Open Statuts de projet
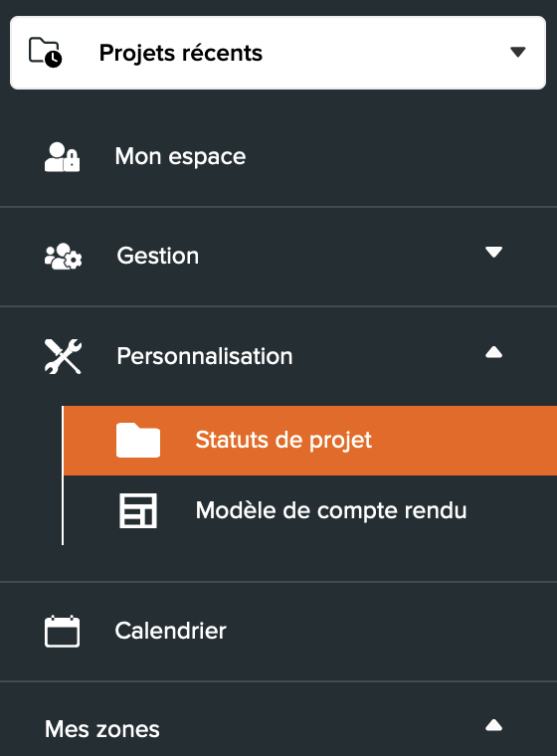Image resolution: width=557 pixels, height=756 pixels. pyautogui.click(x=283, y=440)
